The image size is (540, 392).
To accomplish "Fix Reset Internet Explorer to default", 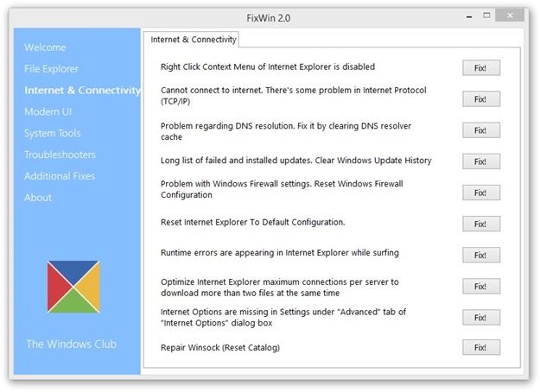I will coord(481,224).
